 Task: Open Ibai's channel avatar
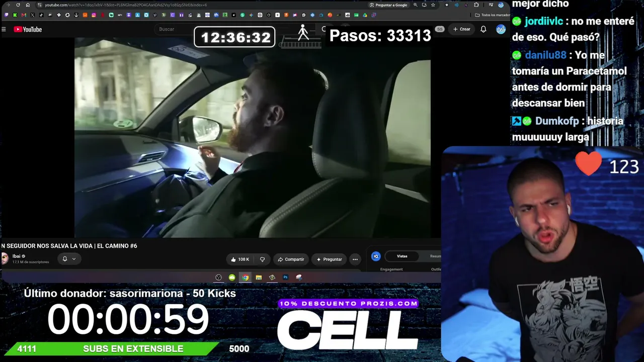[x=5, y=258]
